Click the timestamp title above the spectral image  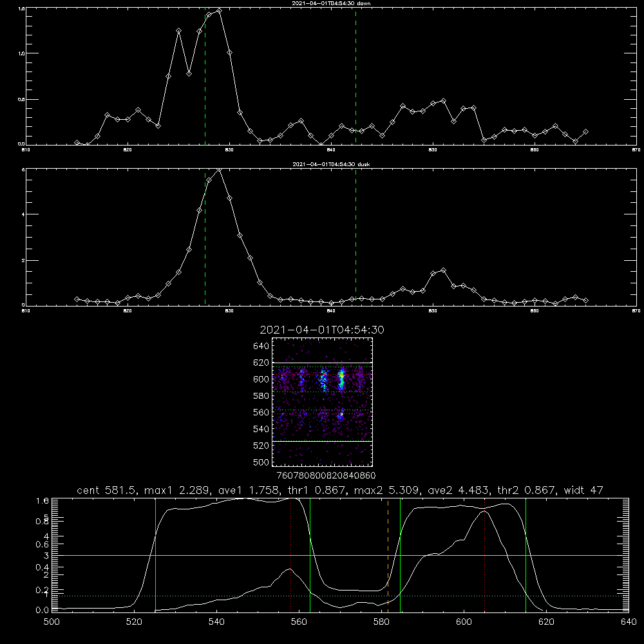(x=322, y=330)
